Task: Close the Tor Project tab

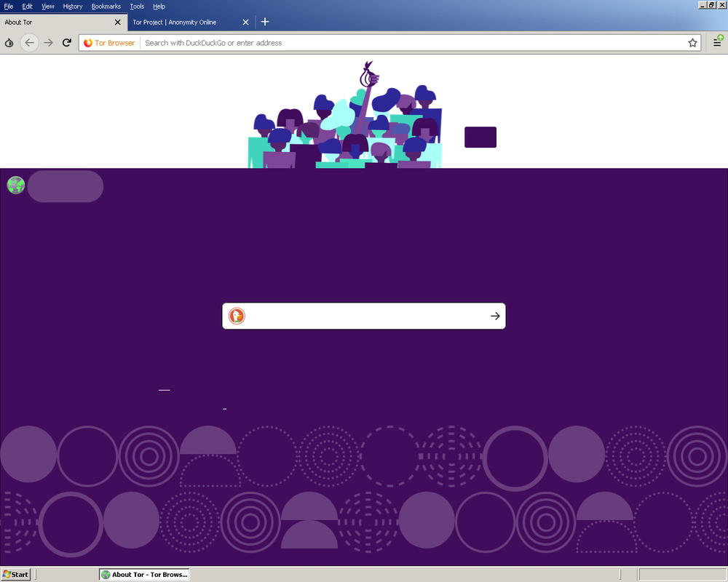Action: point(245,23)
